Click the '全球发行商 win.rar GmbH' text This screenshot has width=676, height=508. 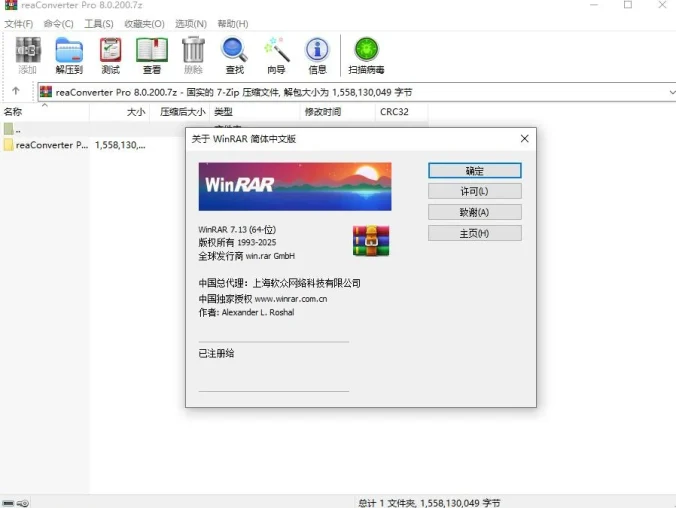coord(247,256)
